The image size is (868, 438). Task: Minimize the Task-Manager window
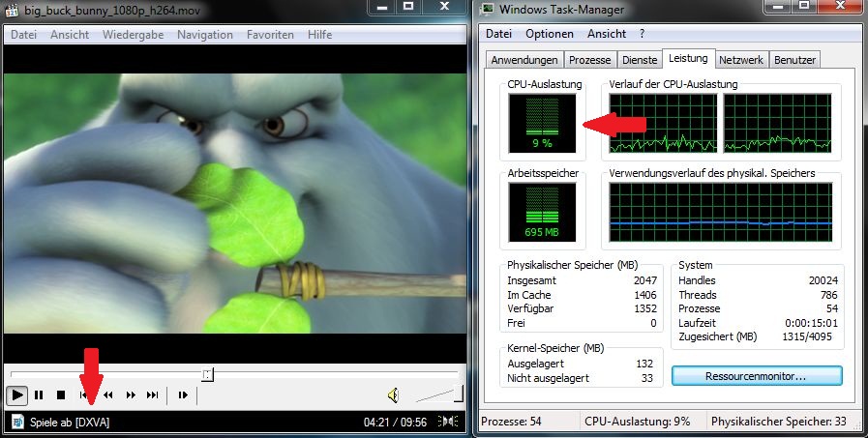point(779,7)
